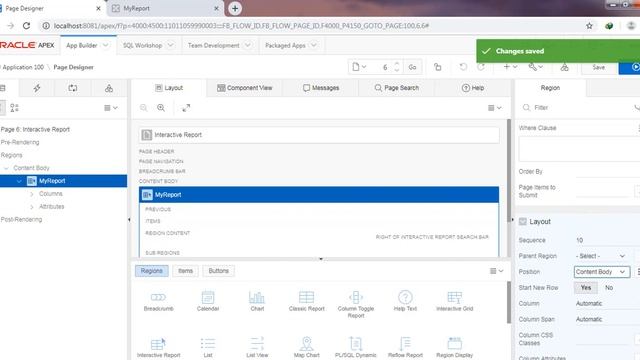Select the Column Toggle Report region type
The width and height of the screenshot is (640, 360).
click(356, 304)
